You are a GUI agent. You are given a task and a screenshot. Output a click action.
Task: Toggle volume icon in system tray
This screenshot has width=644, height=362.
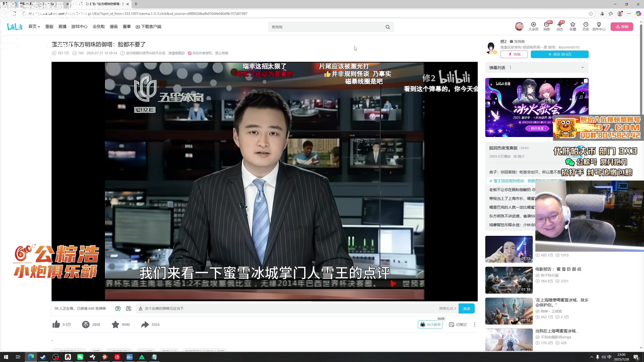(603, 357)
